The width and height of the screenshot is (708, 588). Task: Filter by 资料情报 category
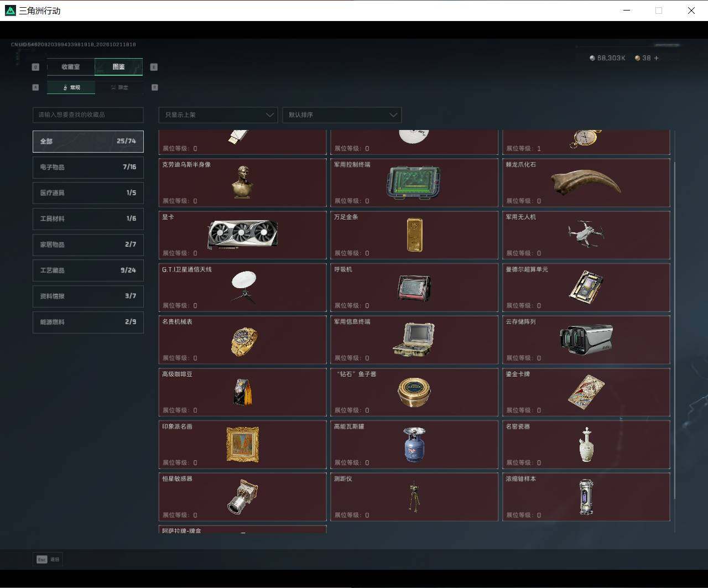pos(88,296)
